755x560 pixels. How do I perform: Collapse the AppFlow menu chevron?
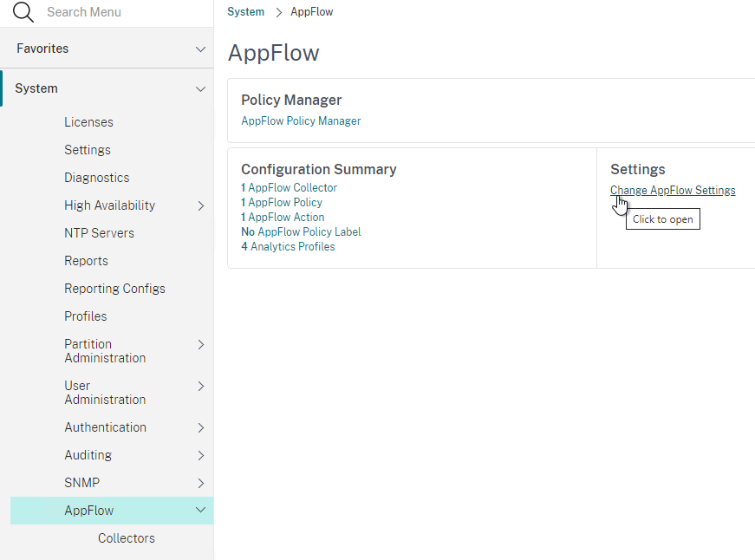click(200, 510)
